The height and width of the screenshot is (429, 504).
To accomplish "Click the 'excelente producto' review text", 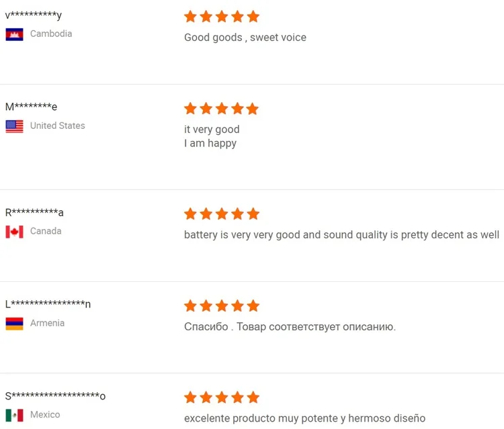I will tap(304, 419).
